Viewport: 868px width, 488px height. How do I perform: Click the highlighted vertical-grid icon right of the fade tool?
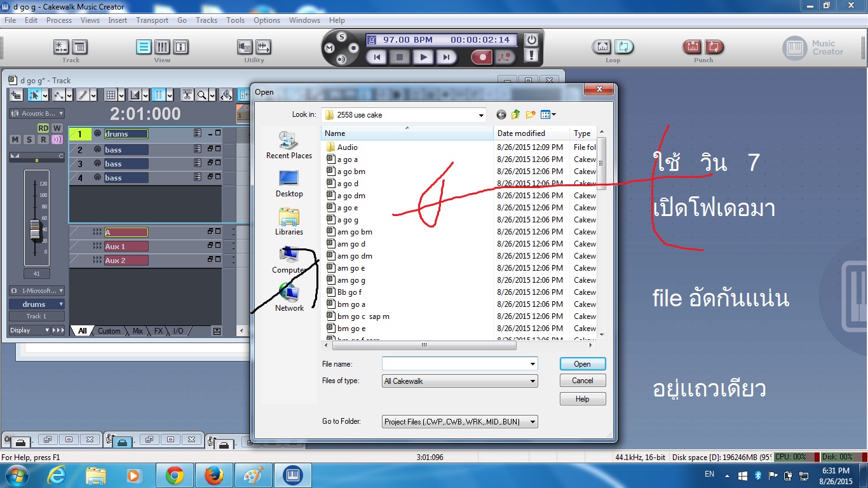click(159, 95)
